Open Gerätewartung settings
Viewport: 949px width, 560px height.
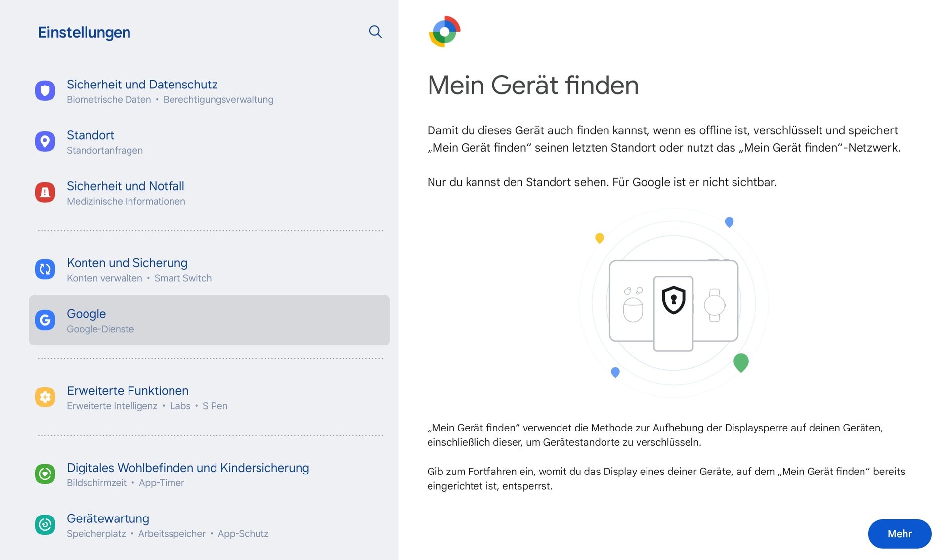click(209, 525)
